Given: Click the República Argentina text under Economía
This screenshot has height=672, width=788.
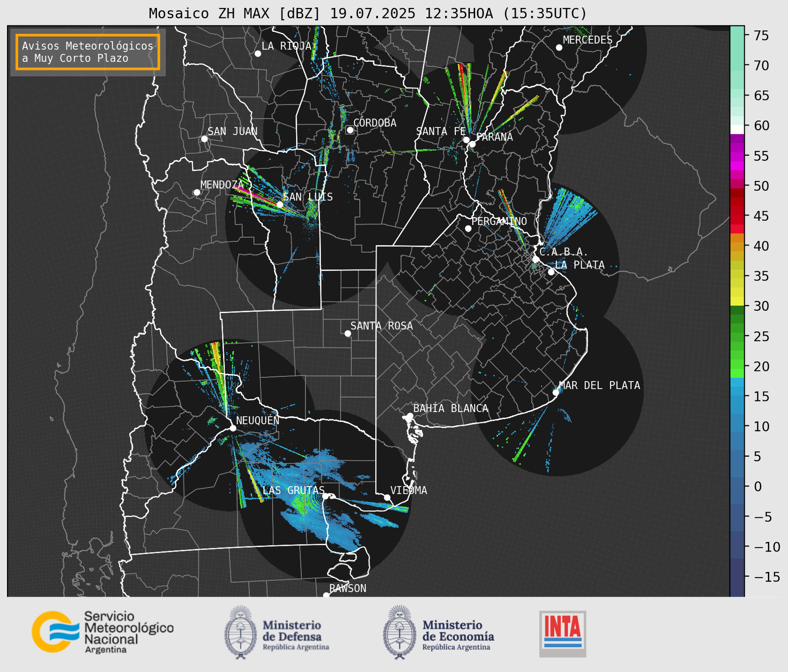Looking at the screenshot, I should pyautogui.click(x=456, y=647).
